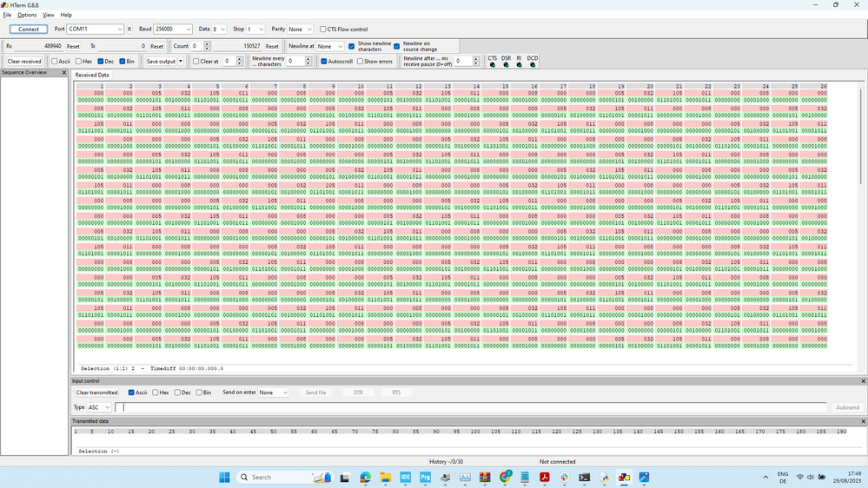
Task: Close the Transmitted data panel
Action: point(863,422)
